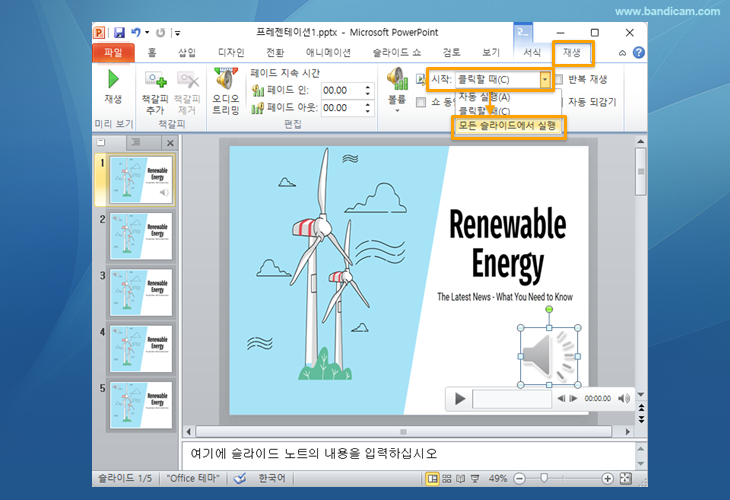The height and width of the screenshot is (500, 730).
Task: Click the spell check icon in status bar
Action: click(239, 480)
